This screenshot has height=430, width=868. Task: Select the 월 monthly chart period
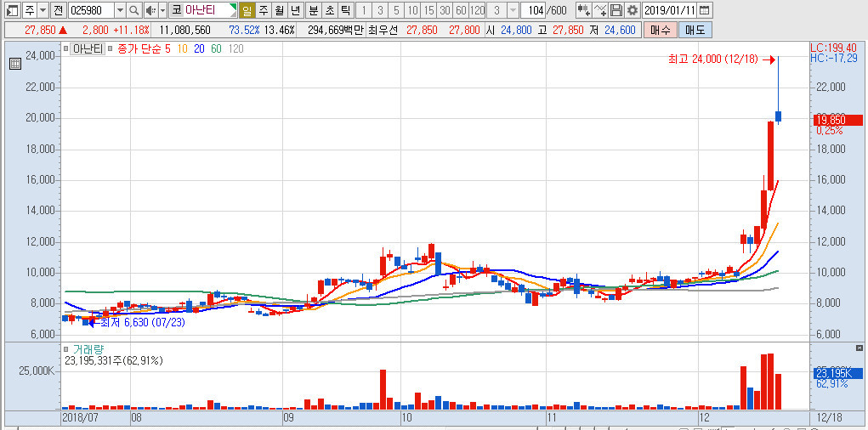click(x=279, y=10)
